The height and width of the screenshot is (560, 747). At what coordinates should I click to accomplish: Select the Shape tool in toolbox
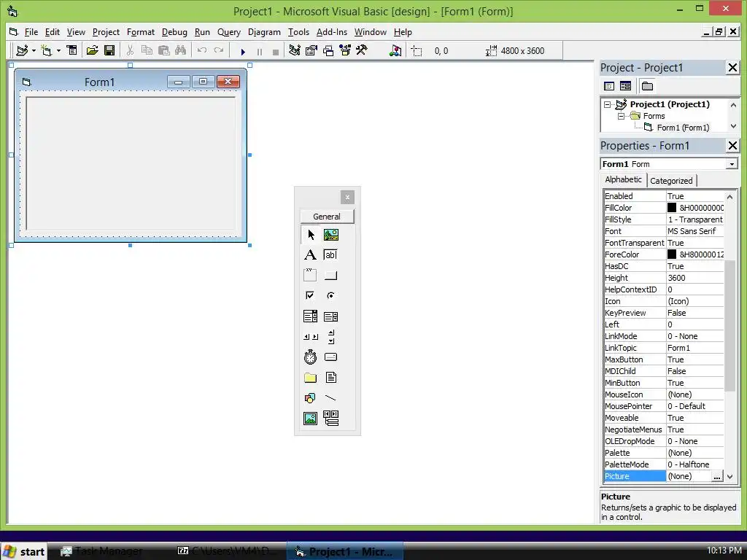point(311,397)
